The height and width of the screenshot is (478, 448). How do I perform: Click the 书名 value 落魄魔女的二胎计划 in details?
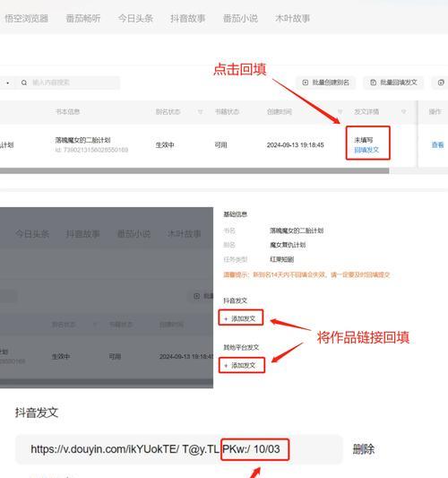tap(297, 230)
